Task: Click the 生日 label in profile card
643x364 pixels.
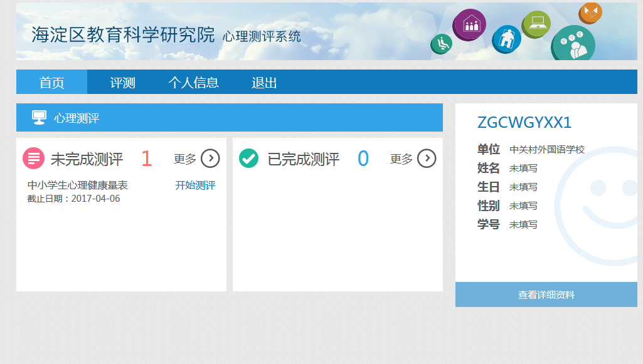Action: [x=489, y=187]
